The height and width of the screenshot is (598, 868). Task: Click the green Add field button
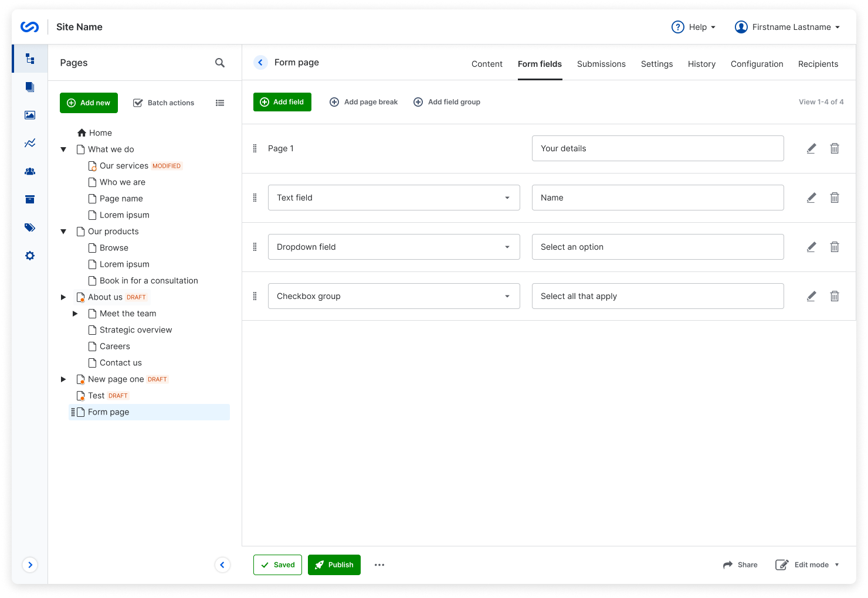click(282, 102)
